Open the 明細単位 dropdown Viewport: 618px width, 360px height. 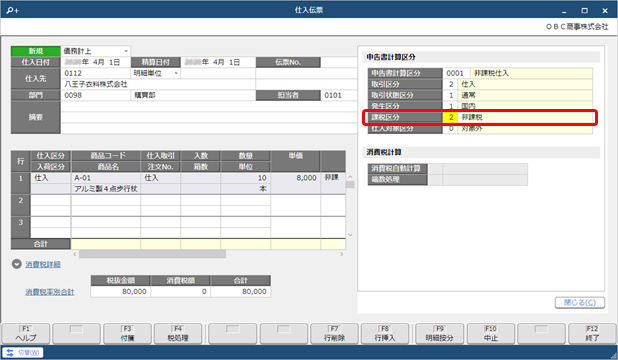click(176, 73)
